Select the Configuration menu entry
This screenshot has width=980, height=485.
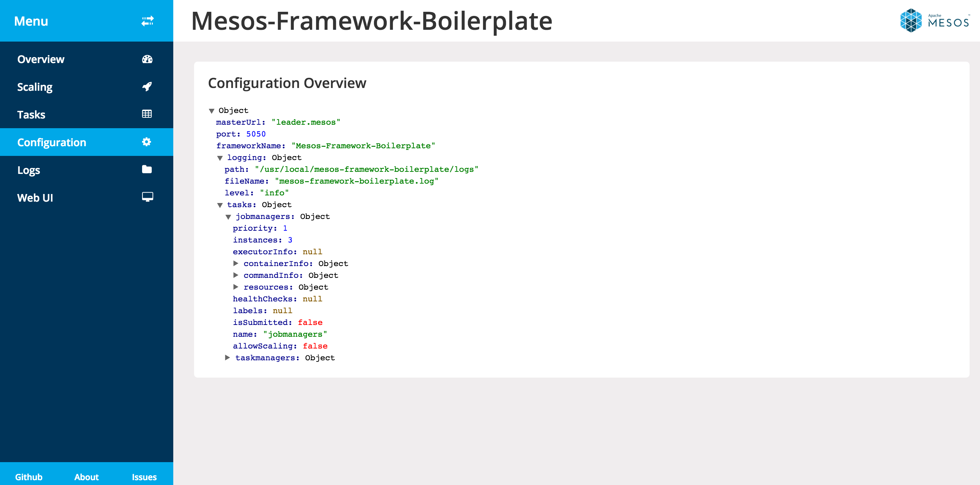pyautogui.click(x=86, y=142)
